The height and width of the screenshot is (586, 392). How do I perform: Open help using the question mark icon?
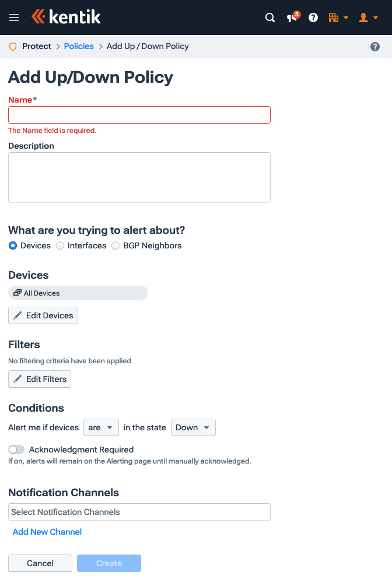coord(313,17)
